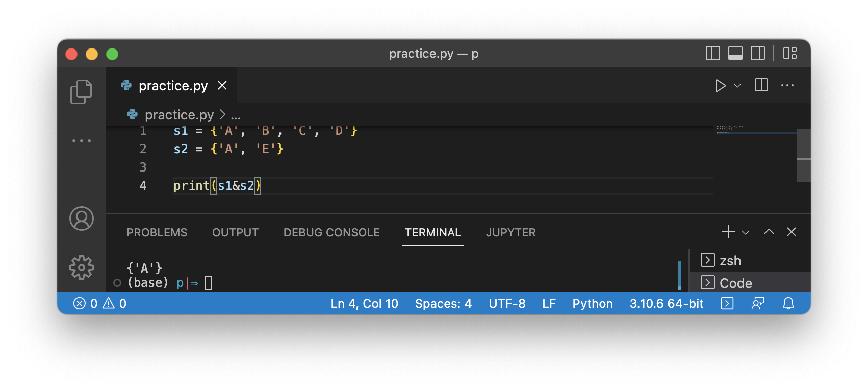
Task: Maximize the panel with the up chevron
Action: [769, 232]
